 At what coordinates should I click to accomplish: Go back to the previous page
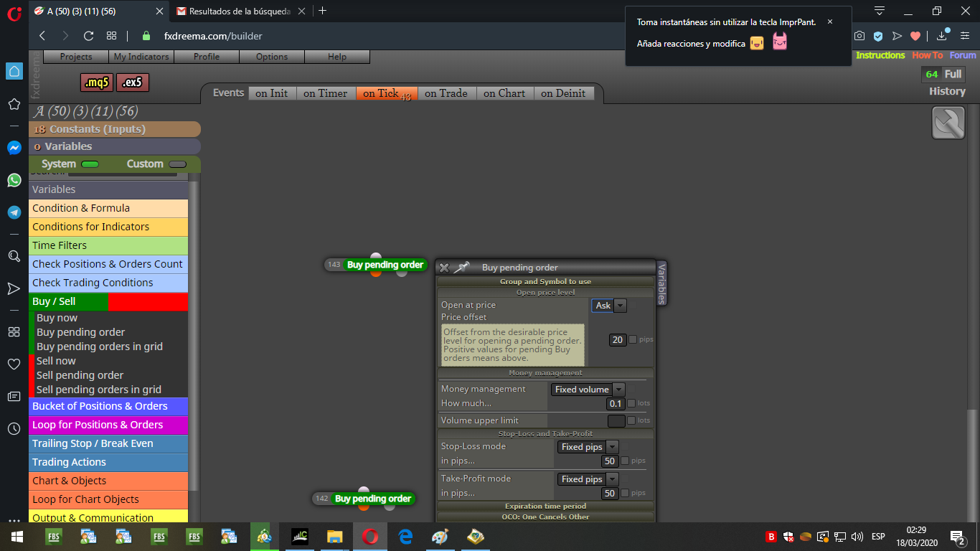[x=42, y=36]
